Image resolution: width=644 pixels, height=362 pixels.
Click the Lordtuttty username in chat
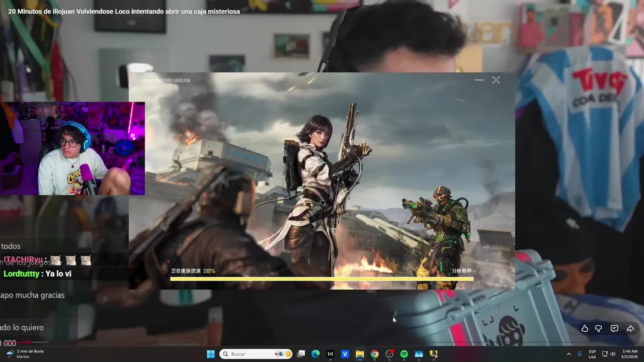click(x=21, y=274)
